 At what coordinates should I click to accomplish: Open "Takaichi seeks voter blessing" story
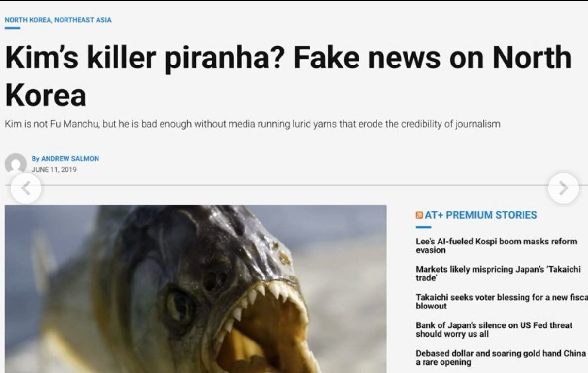pos(502,302)
